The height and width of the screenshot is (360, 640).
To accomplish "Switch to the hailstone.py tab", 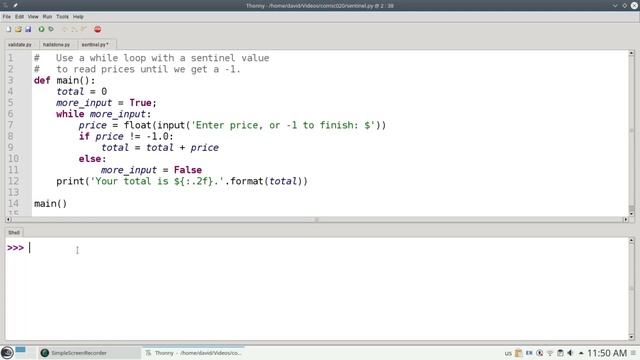I will [56, 44].
